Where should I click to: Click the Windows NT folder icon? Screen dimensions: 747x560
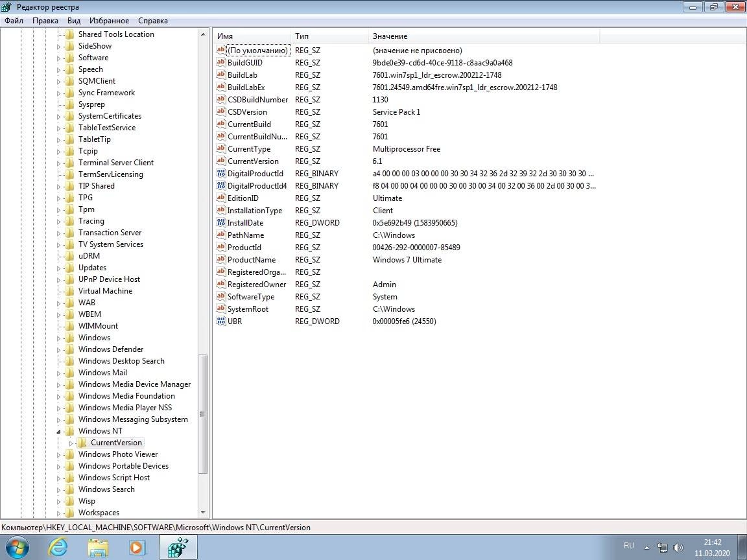click(69, 430)
